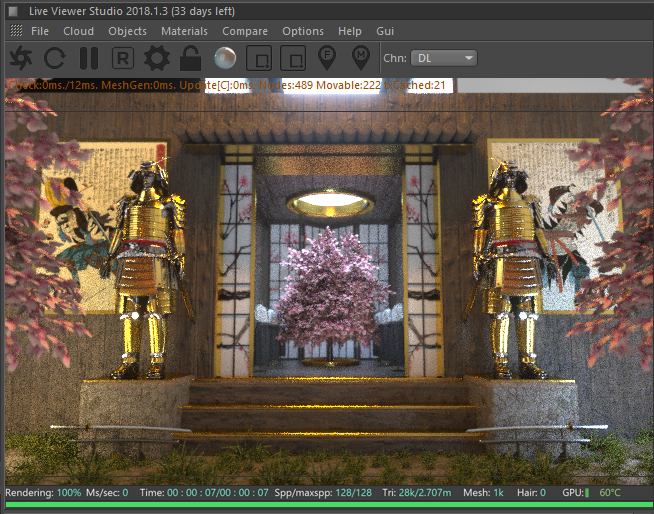654x514 pixels.
Task: Open the Chn channel dropdown showing DL
Action: (x=444, y=58)
